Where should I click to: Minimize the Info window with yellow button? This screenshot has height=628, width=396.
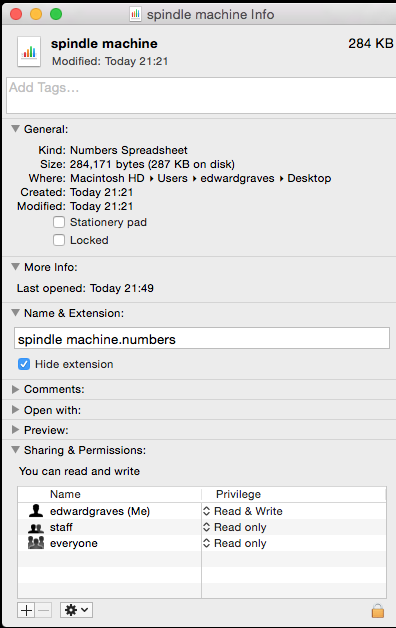click(36, 14)
